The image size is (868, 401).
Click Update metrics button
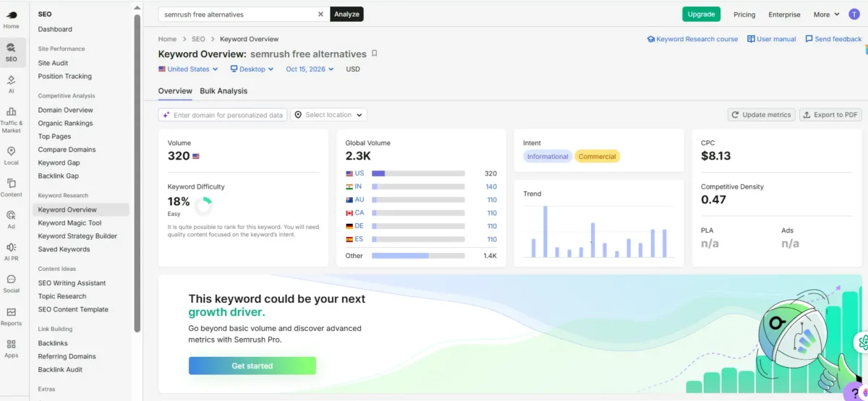762,115
